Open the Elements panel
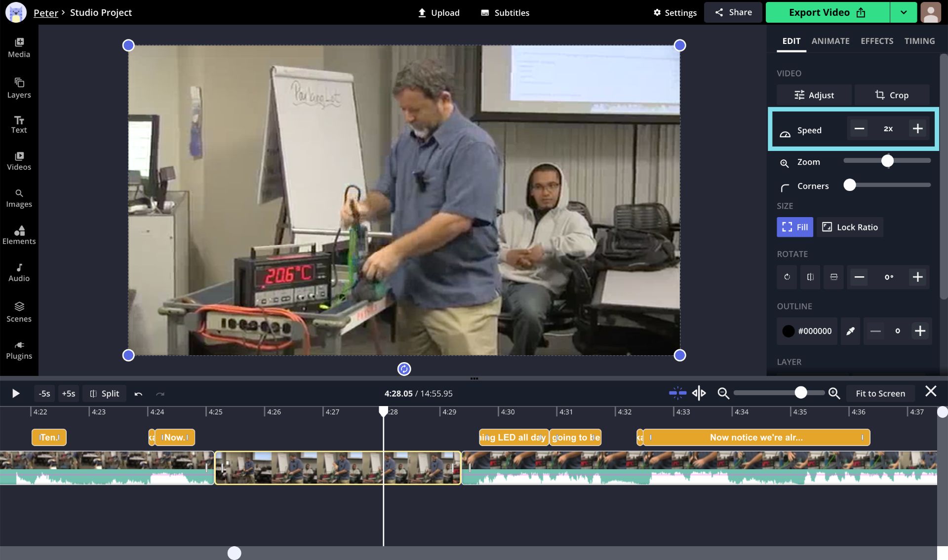The height and width of the screenshot is (560, 948). [x=19, y=235]
